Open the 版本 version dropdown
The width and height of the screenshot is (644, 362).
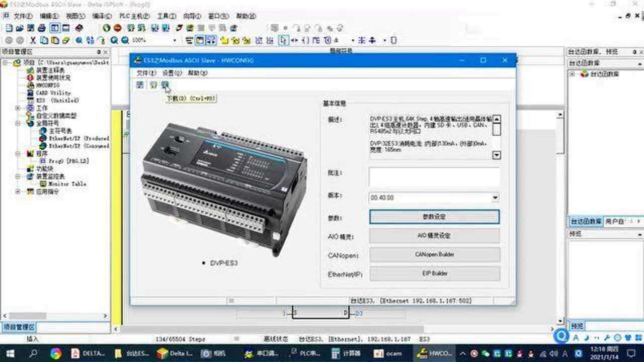(495, 197)
